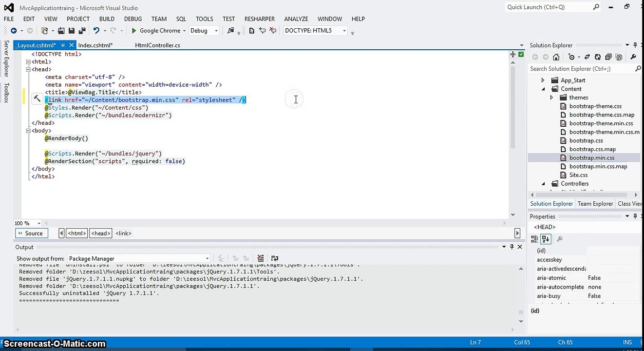Click Pending Changes Filter clock icon
The image size is (644, 351).
tap(572, 57)
